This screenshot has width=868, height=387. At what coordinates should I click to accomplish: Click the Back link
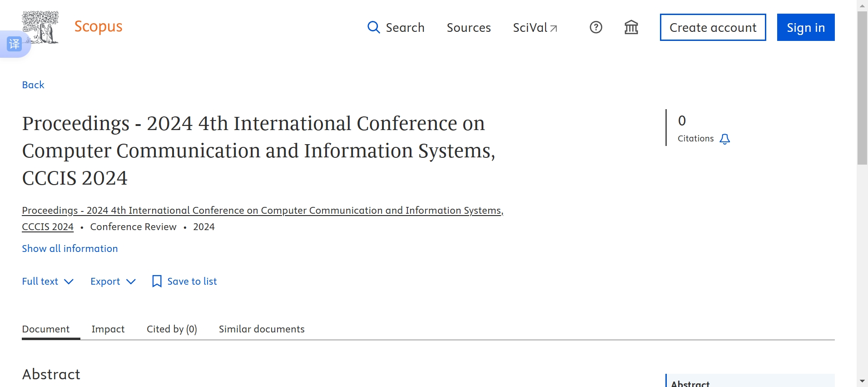[x=33, y=85]
